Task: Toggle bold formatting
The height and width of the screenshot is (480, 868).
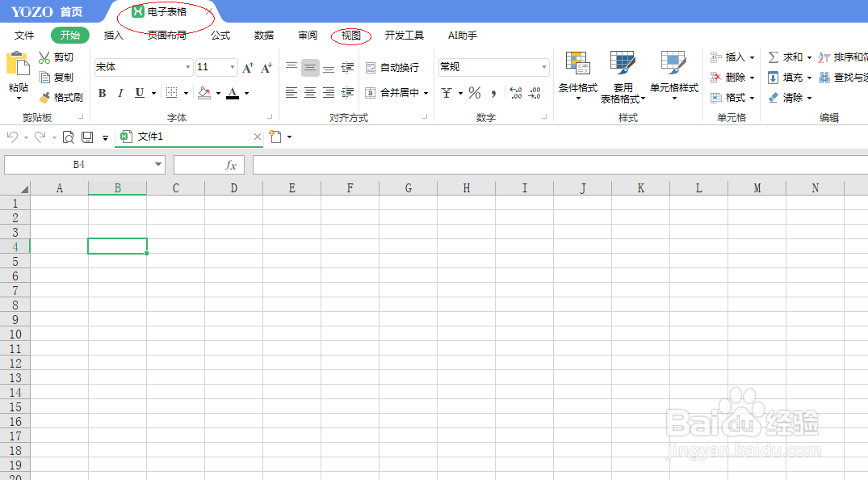Action: (102, 93)
